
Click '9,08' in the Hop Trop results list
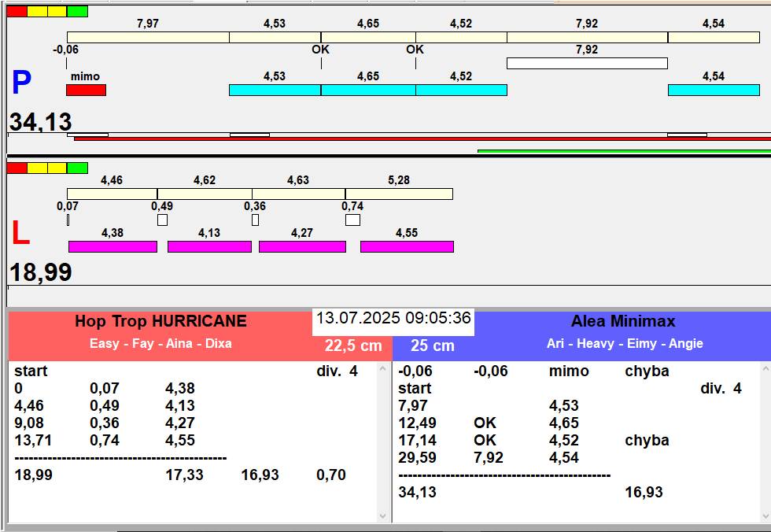29,423
